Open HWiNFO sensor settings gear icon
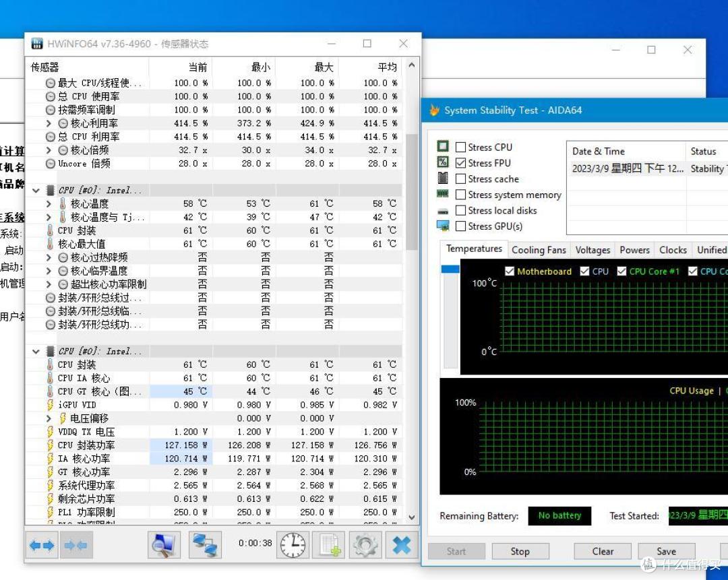Image resolution: width=728 pixels, height=580 pixels. tap(365, 545)
